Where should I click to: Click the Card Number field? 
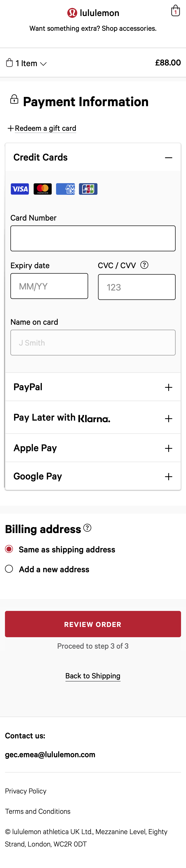pyautogui.click(x=93, y=238)
